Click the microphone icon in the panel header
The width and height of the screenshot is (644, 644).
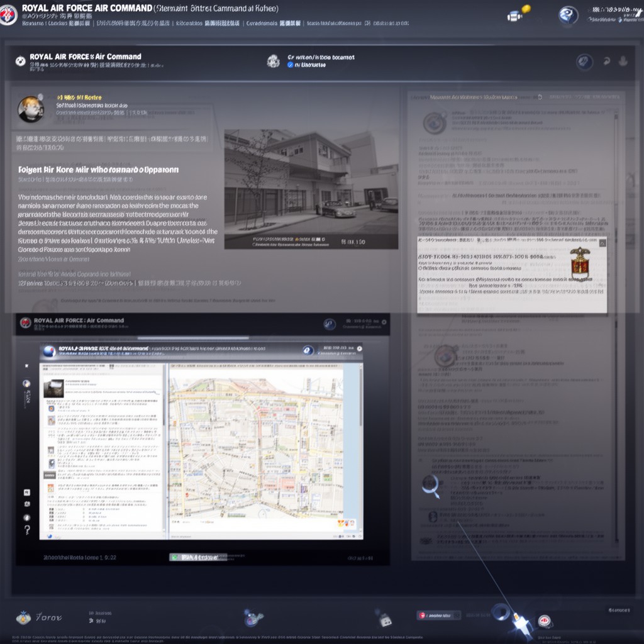point(623,61)
